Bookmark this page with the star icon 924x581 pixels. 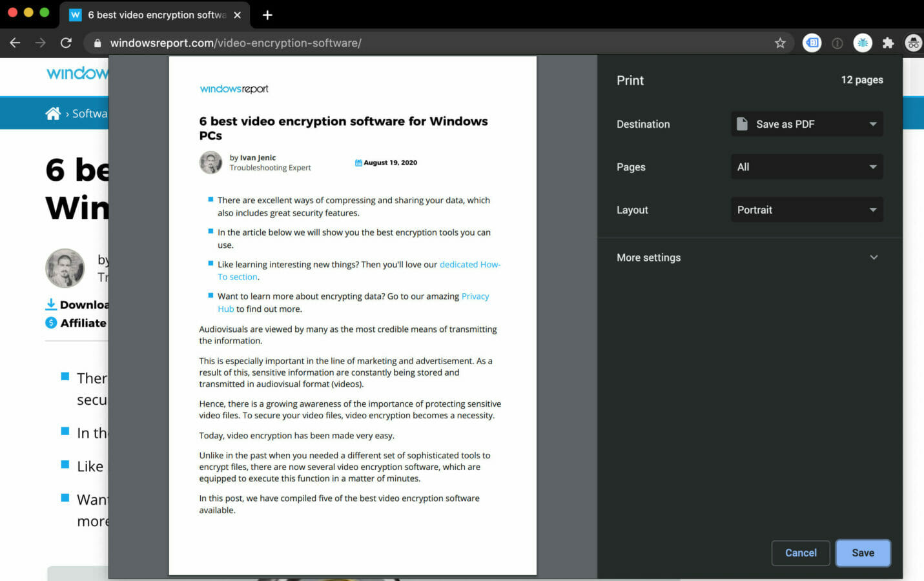pyautogui.click(x=780, y=43)
